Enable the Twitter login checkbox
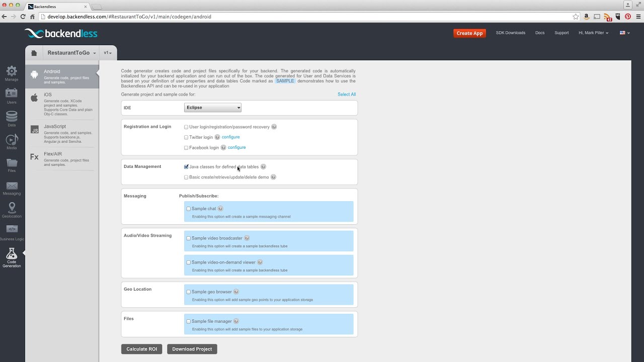The image size is (644, 362). point(186,137)
